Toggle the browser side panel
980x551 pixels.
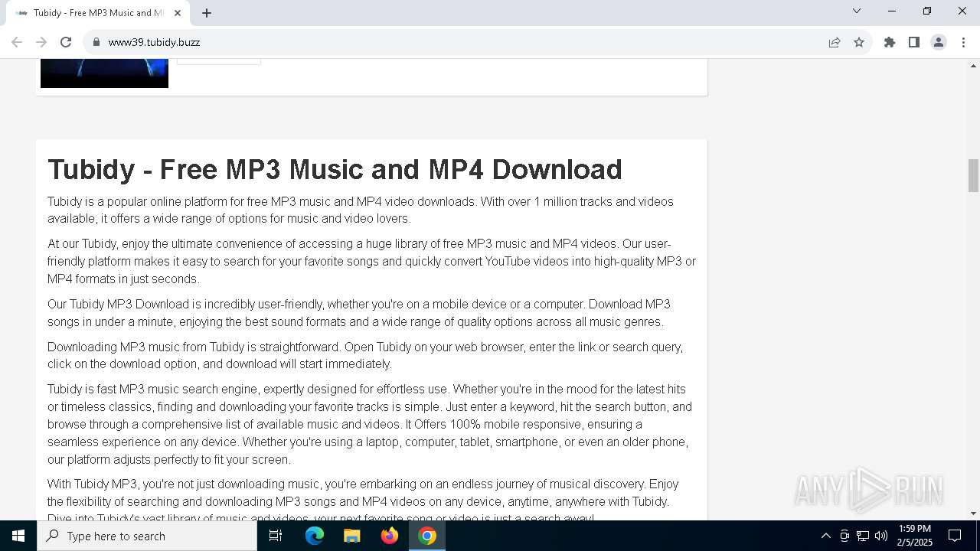coord(914,42)
